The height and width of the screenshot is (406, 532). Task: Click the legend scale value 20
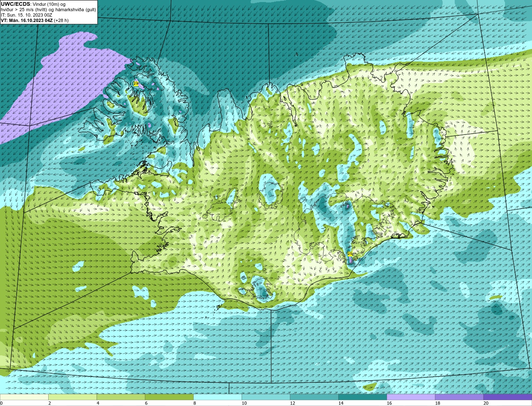[486, 403]
